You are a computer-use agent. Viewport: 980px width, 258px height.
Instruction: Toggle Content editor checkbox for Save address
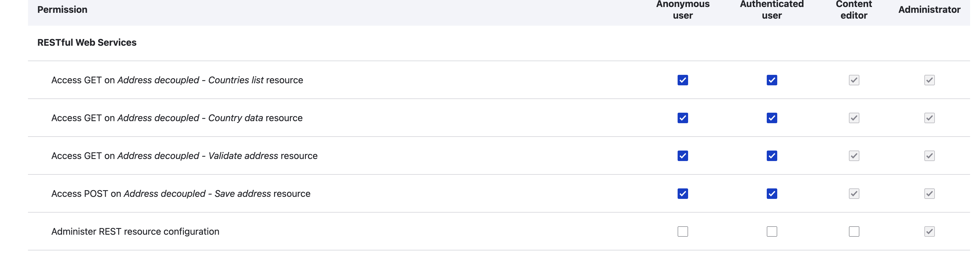pos(854,194)
